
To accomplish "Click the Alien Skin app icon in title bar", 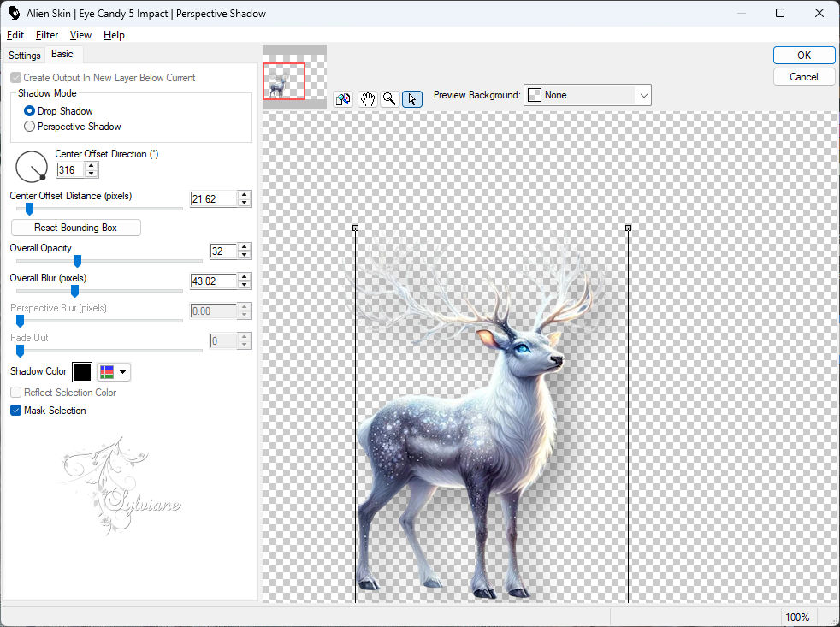I will click(14, 13).
